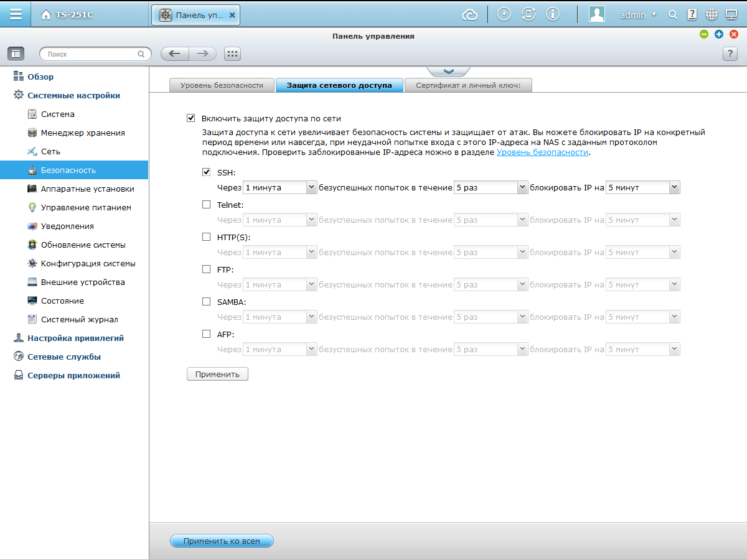This screenshot has width=747, height=560.
Task: Open the search magnifier in the top bar
Action: click(672, 14)
